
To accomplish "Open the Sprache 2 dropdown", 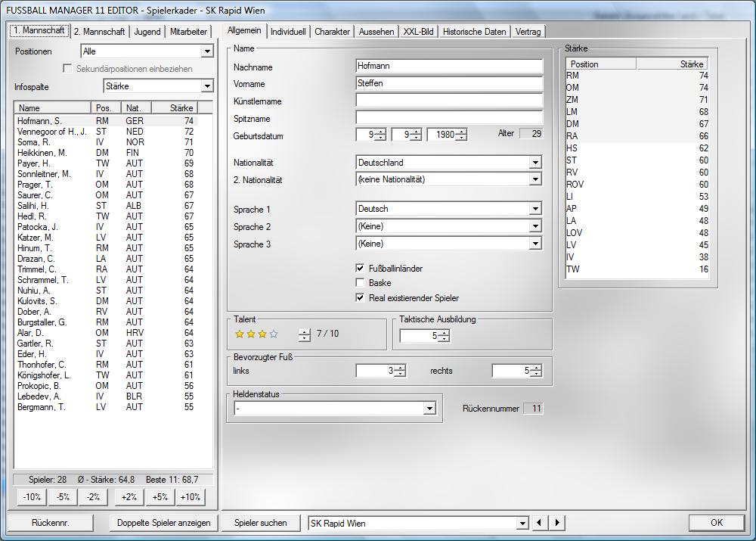I will (535, 226).
